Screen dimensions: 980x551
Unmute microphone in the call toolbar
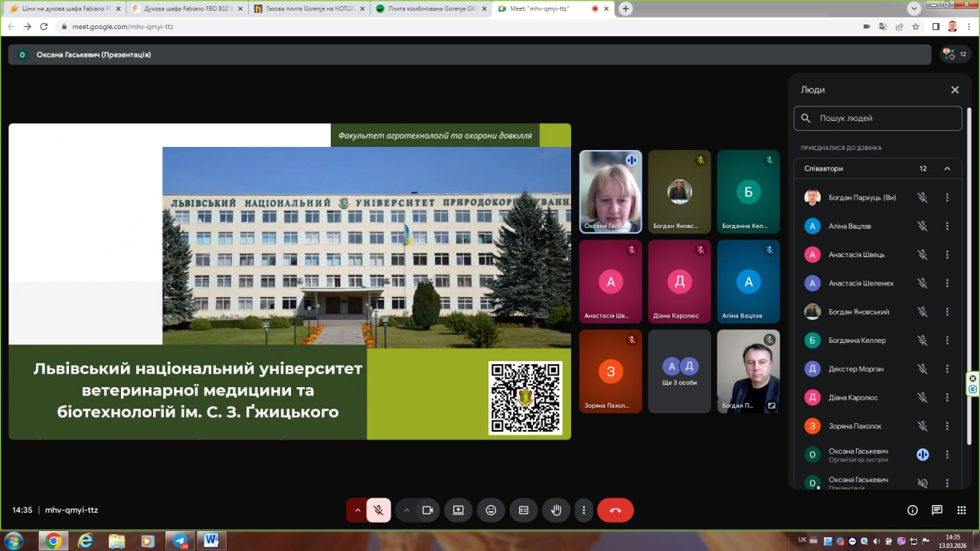click(378, 510)
